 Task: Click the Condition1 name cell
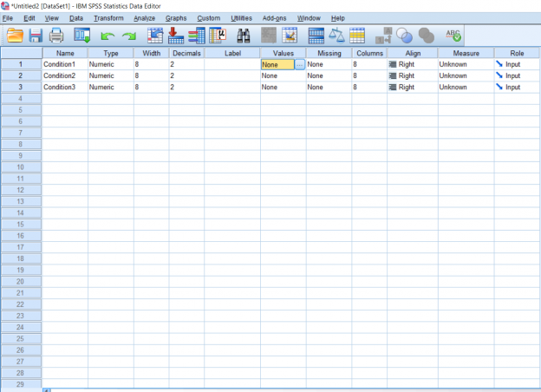pyautogui.click(x=65, y=64)
